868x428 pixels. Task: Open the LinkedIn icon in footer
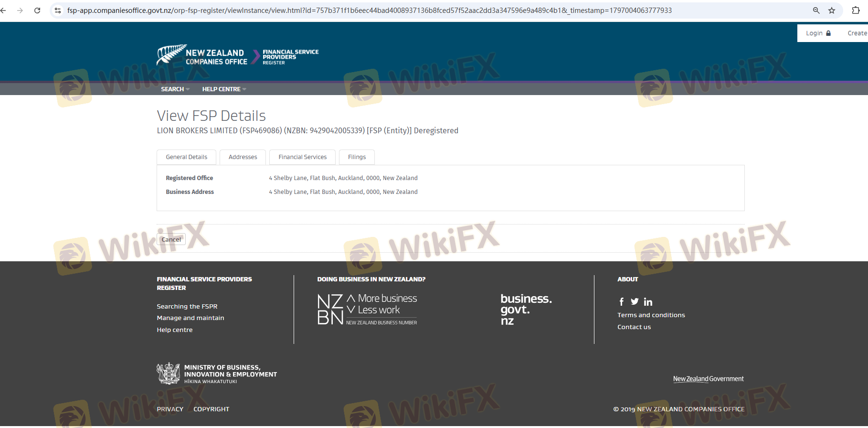click(x=648, y=302)
